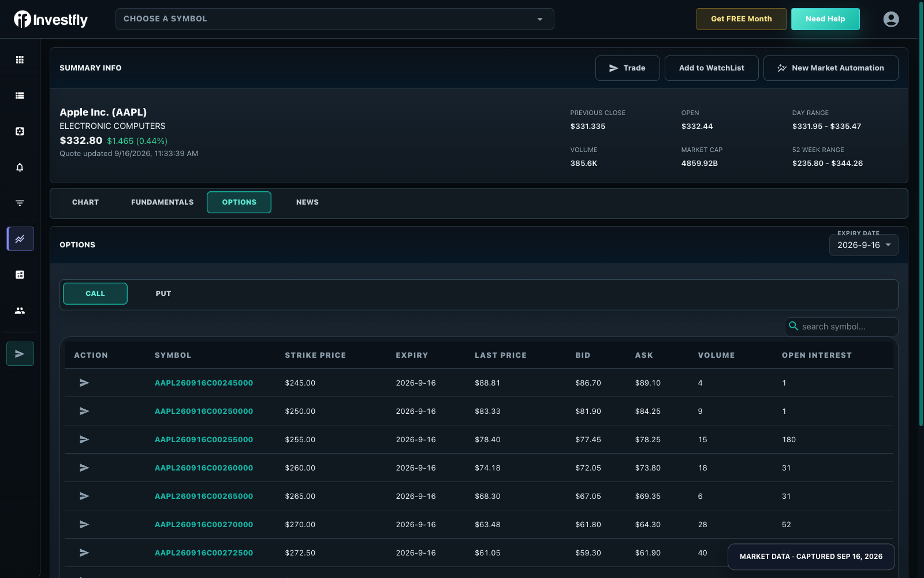Switch to PUT option type
The image size is (924, 578).
[163, 294]
